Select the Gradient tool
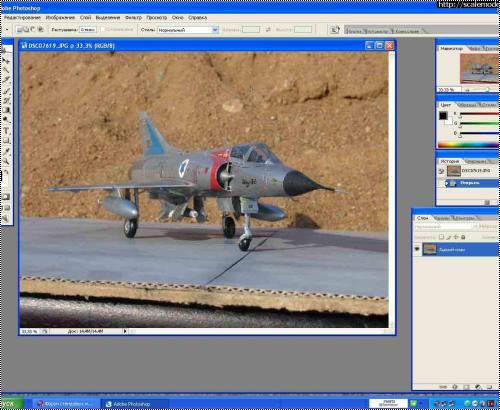The width and height of the screenshot is (500, 410). [x=7, y=110]
